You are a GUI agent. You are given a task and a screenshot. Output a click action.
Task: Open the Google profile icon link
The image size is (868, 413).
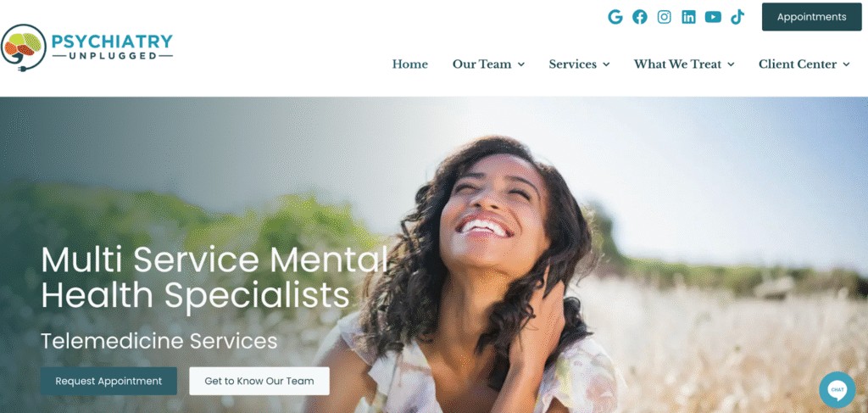click(615, 17)
